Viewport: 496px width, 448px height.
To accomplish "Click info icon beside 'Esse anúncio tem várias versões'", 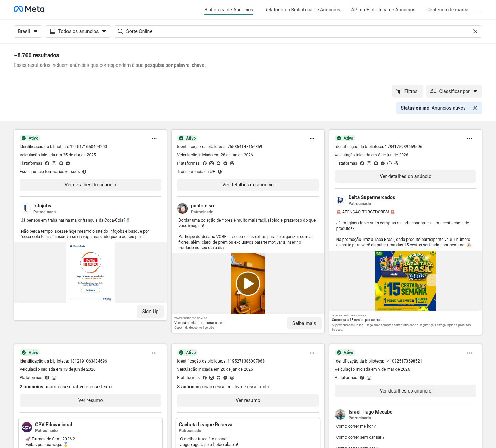I will pyautogui.click(x=84, y=172).
